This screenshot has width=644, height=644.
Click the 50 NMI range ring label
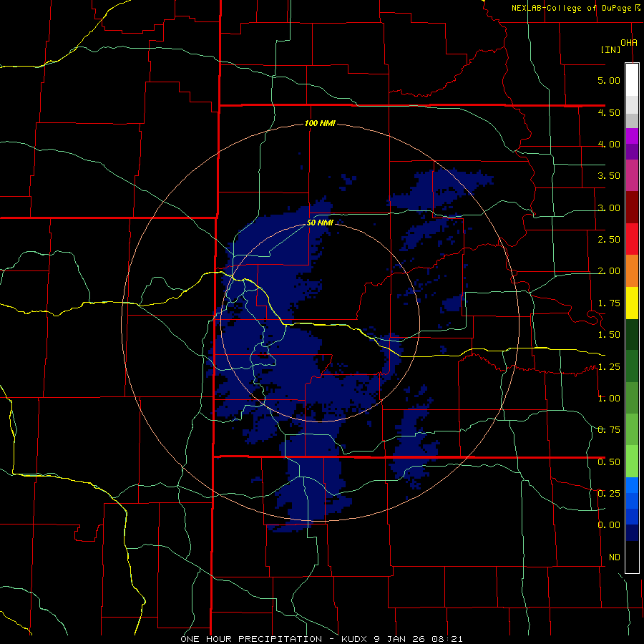pos(320,223)
